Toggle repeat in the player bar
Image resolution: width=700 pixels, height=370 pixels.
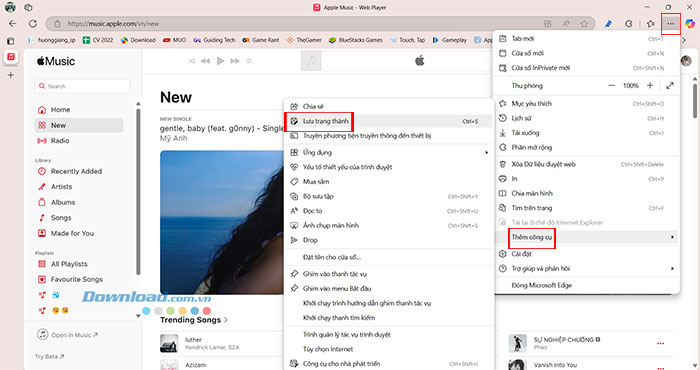(249, 61)
